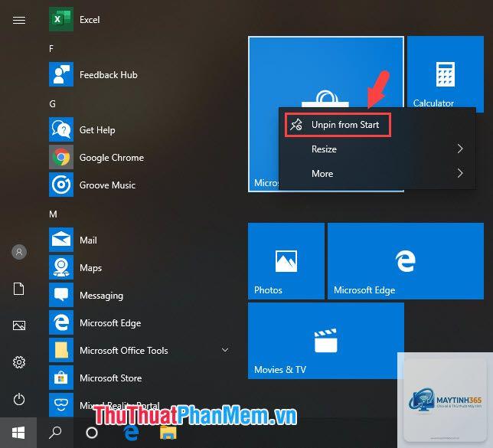The width and height of the screenshot is (493, 448).
Task: Open File Explorer from the taskbar
Action: [168, 433]
